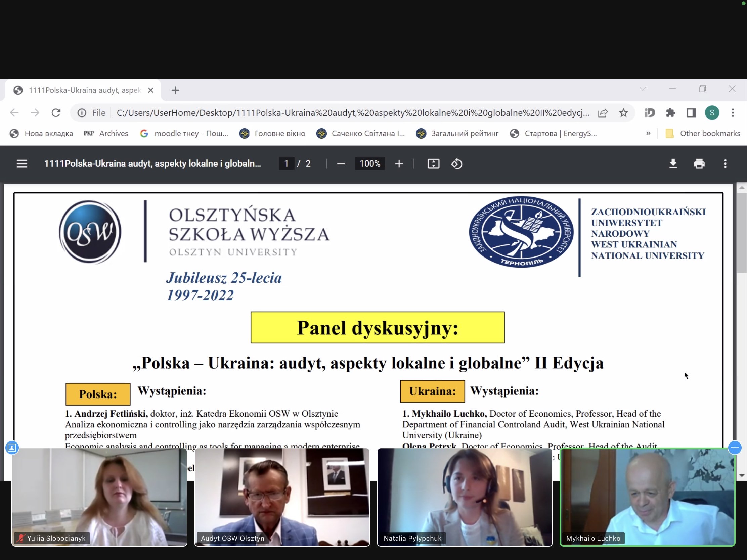Click the OSW university logo
Viewport: 747px width, 560px height.
tap(90, 232)
